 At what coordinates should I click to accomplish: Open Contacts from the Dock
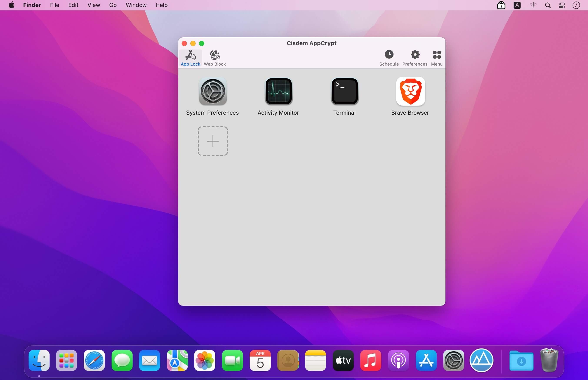point(288,360)
